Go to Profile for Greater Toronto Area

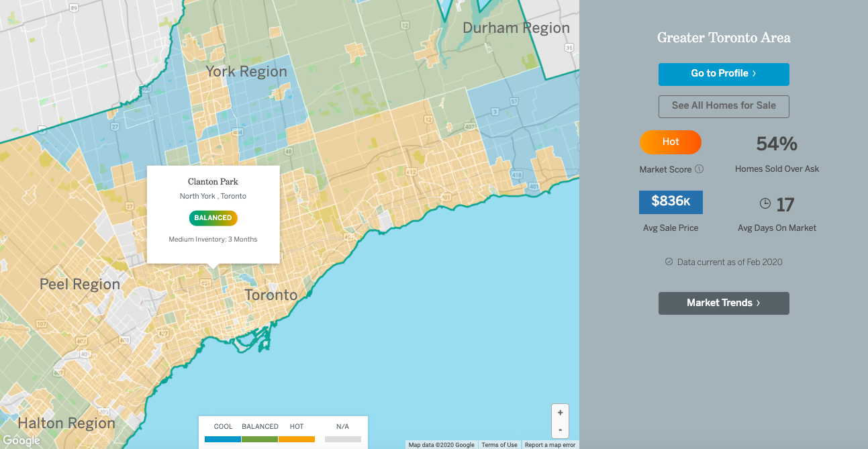[724, 74]
